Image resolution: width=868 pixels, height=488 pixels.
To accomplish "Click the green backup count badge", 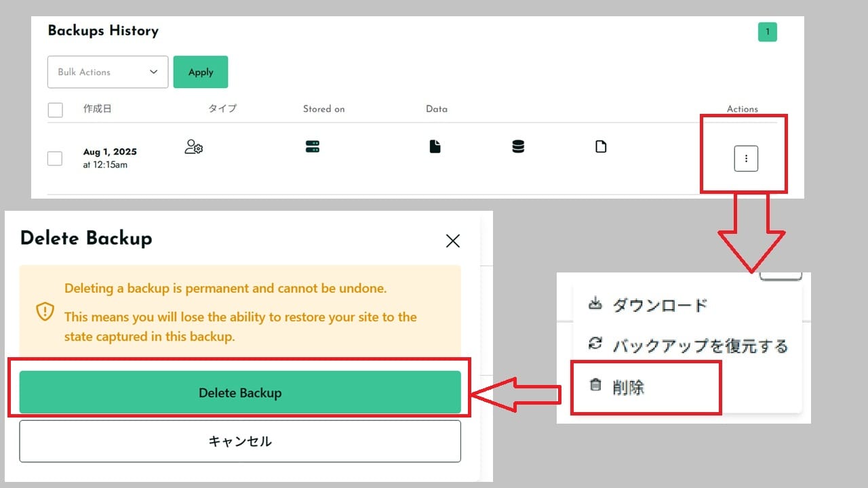I will [768, 32].
